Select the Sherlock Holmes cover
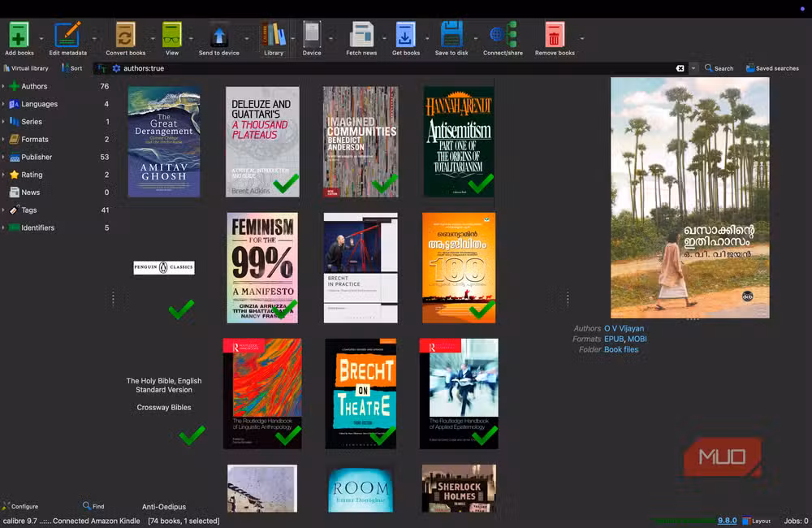The height and width of the screenshot is (528, 812). click(459, 489)
